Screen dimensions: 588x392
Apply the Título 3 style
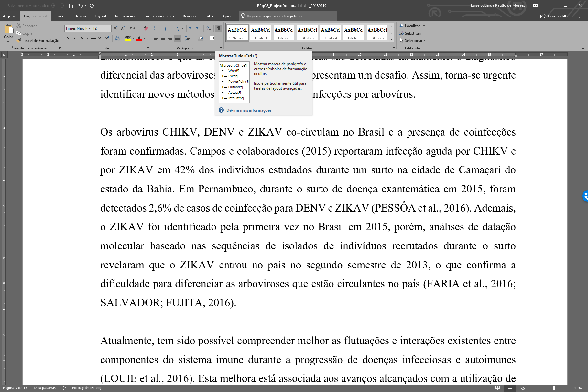pyautogui.click(x=307, y=33)
